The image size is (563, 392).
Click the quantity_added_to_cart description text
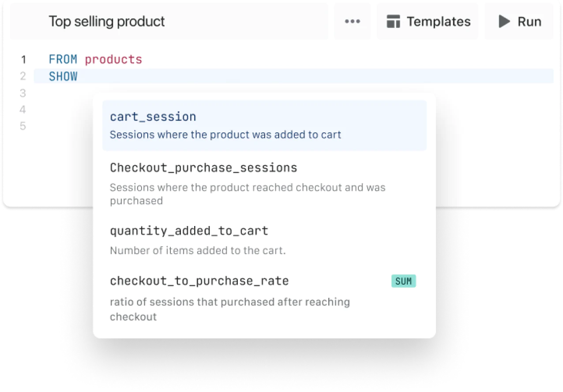tap(198, 251)
